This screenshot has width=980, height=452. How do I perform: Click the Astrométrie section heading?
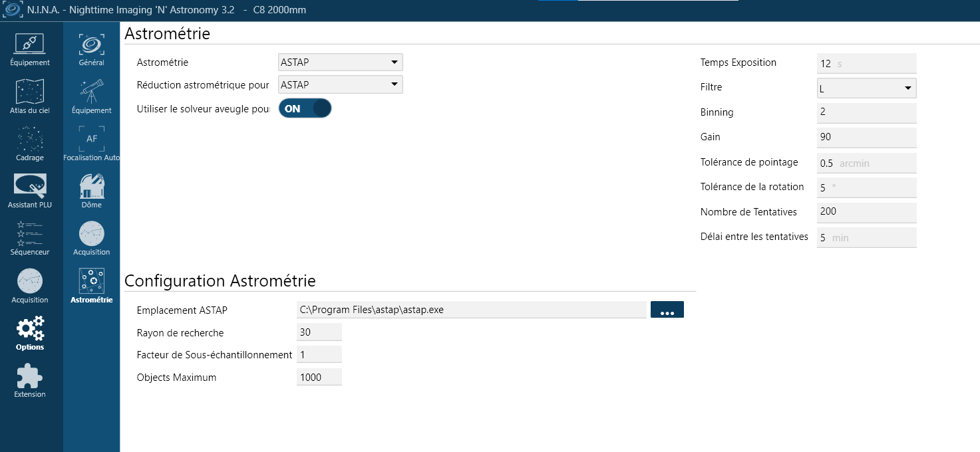pos(168,33)
